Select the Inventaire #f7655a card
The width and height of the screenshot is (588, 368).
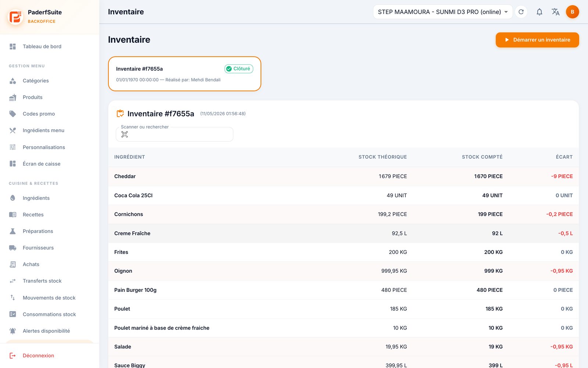tap(184, 74)
